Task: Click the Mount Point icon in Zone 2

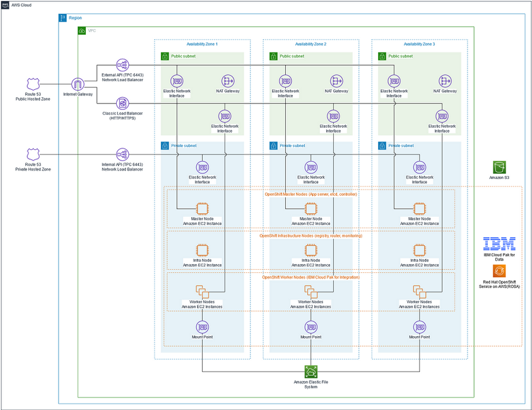Action: tap(310, 327)
